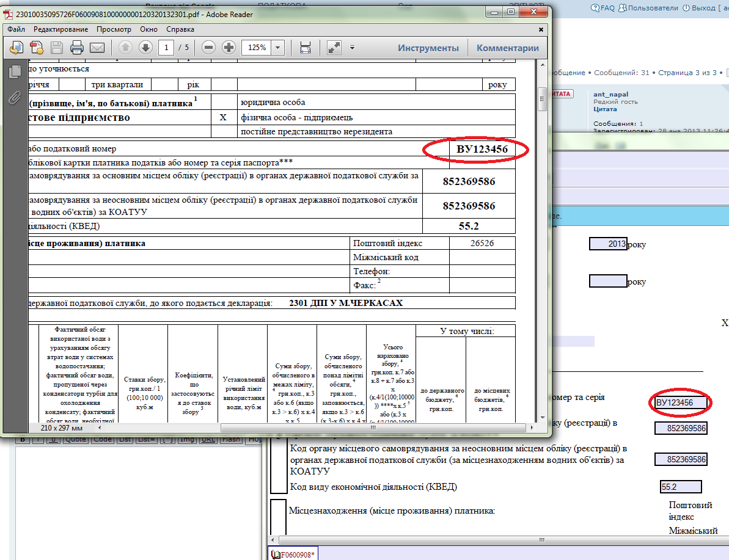
Task: Click the zoom in plus button
Action: click(x=229, y=48)
